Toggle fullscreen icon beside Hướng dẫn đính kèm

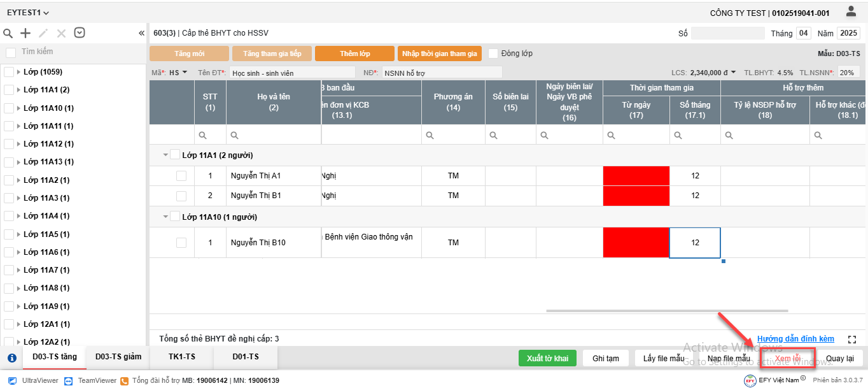(853, 340)
